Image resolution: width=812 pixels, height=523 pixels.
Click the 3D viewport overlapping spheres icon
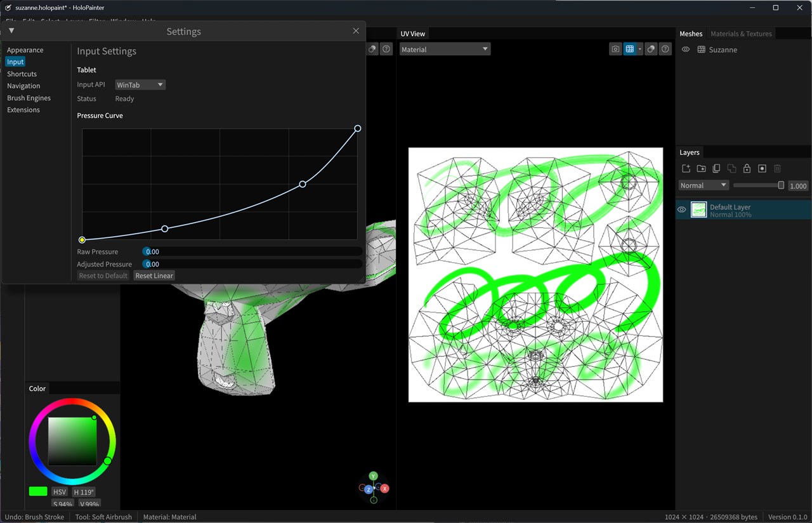click(372, 49)
